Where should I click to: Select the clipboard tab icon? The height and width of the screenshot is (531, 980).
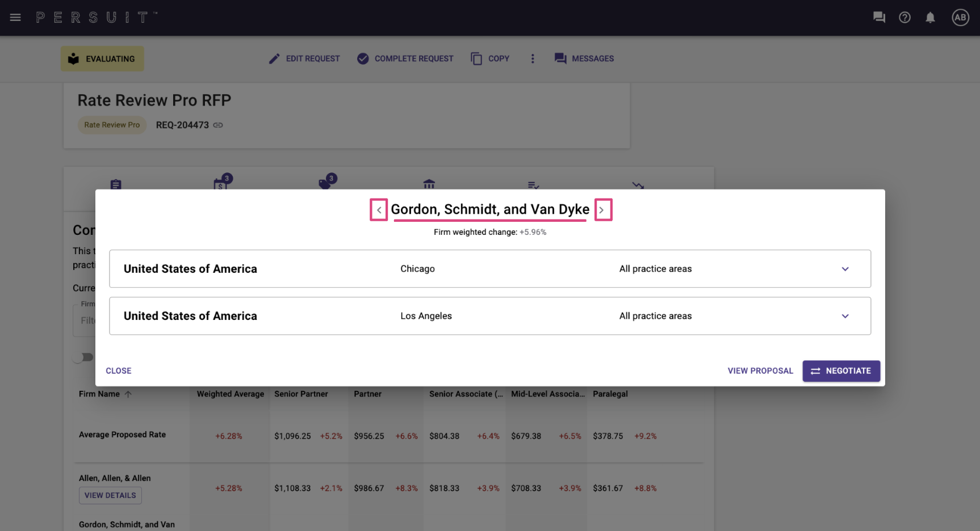tap(116, 184)
